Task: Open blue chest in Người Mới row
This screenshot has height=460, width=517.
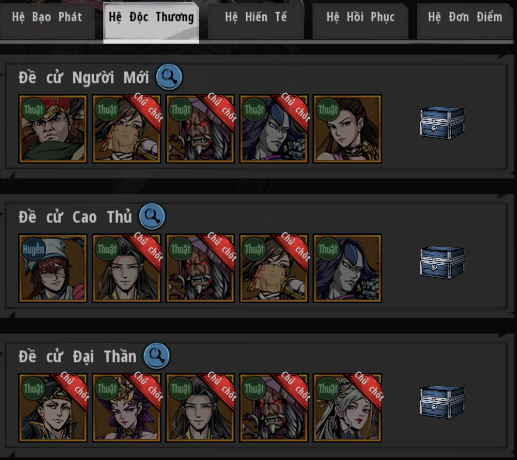Action: click(442, 123)
